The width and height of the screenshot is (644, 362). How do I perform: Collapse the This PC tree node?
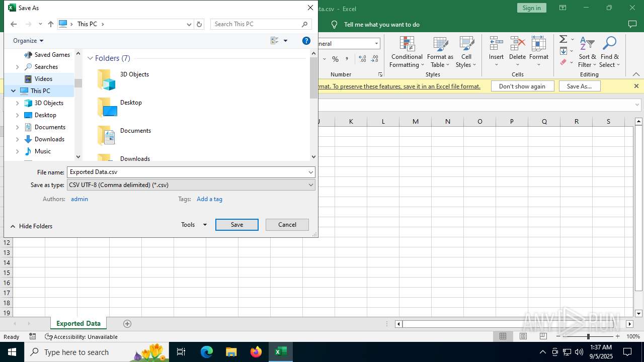point(14,91)
